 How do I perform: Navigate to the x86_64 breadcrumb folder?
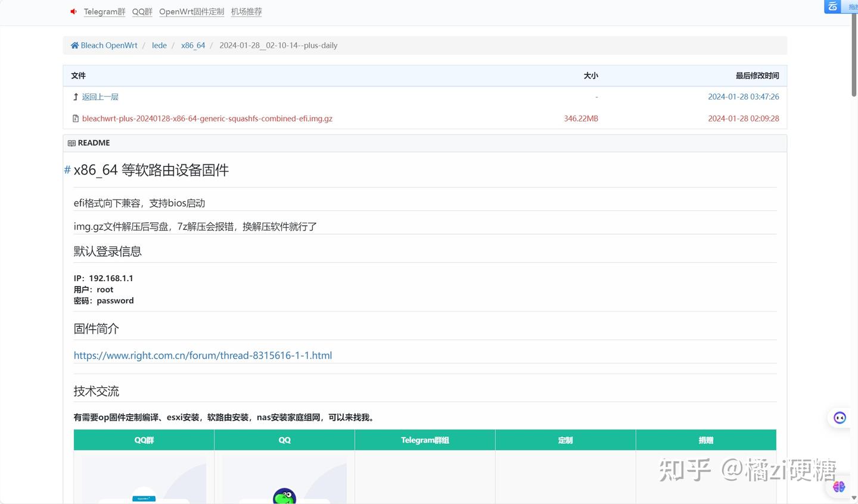[x=192, y=45]
